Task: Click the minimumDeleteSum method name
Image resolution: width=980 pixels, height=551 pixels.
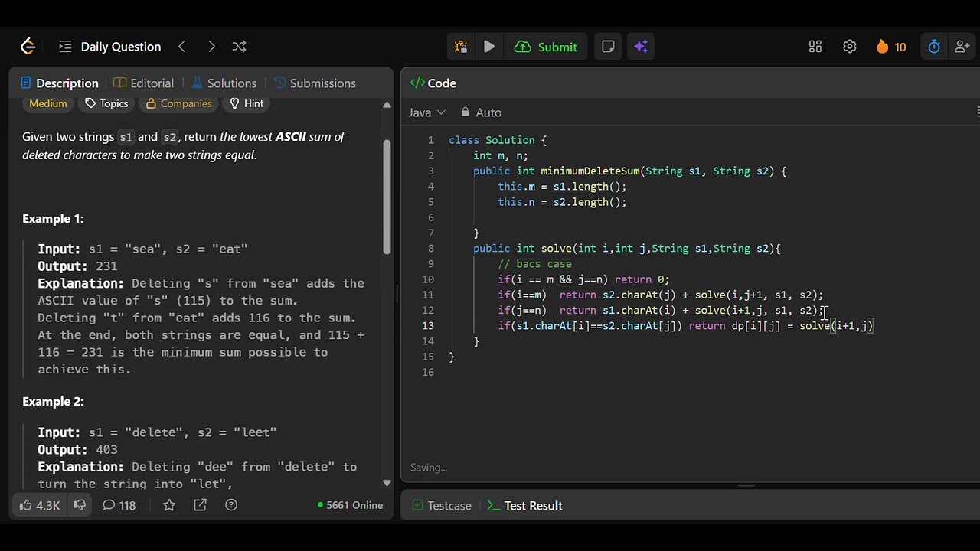Action: (x=590, y=171)
